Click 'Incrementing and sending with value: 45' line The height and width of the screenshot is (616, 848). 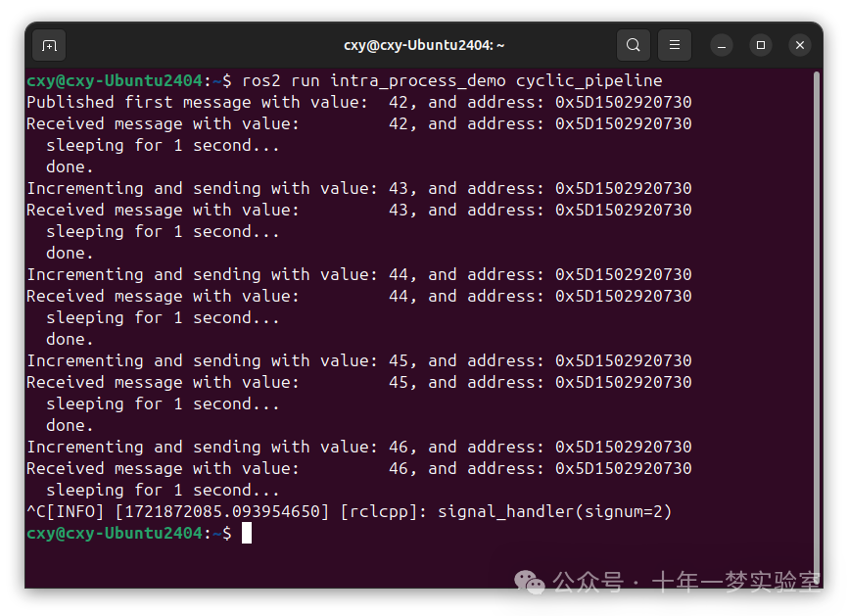(359, 360)
